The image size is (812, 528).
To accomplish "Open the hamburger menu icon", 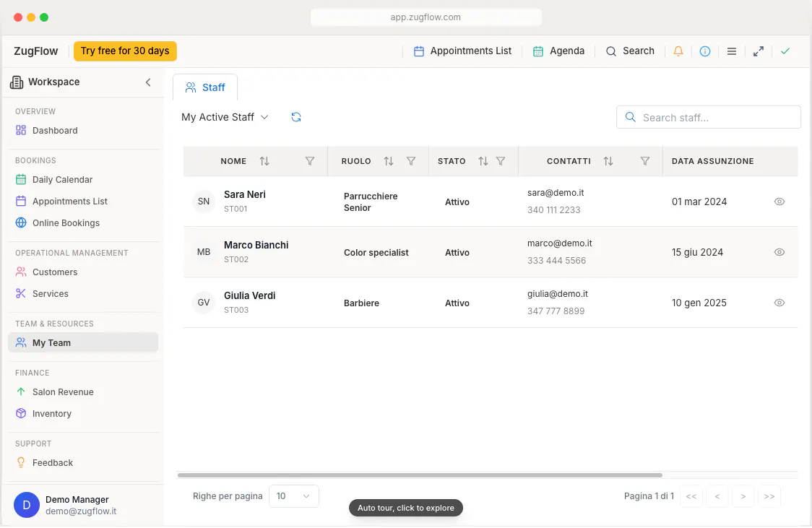I will 731,51.
